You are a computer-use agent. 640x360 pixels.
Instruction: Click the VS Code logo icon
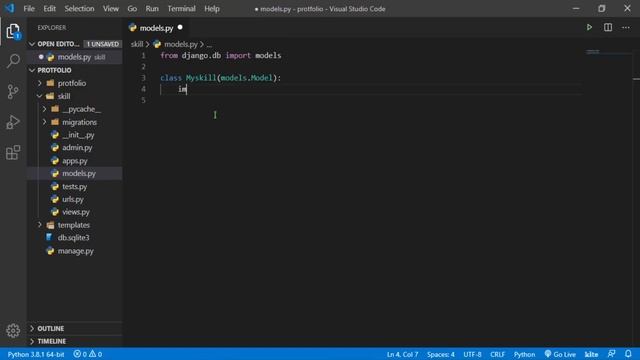pyautogui.click(x=10, y=8)
